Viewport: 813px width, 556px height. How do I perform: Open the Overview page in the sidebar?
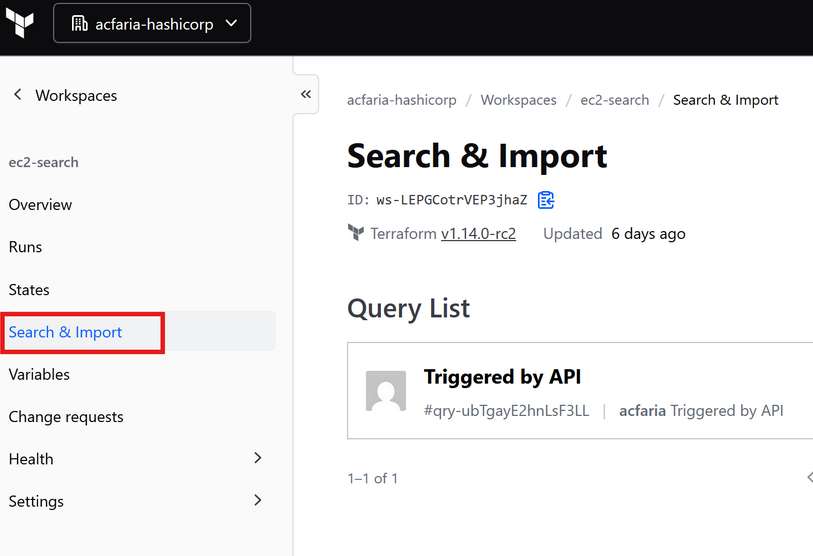coord(40,205)
